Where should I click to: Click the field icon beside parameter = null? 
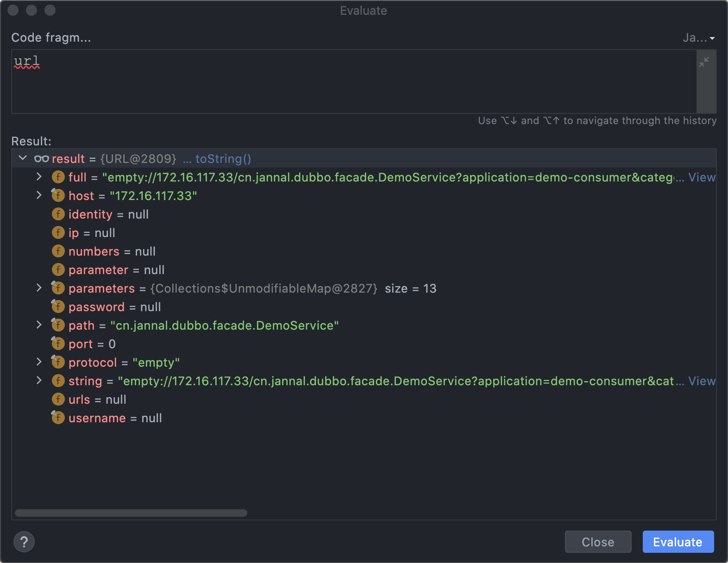click(58, 269)
